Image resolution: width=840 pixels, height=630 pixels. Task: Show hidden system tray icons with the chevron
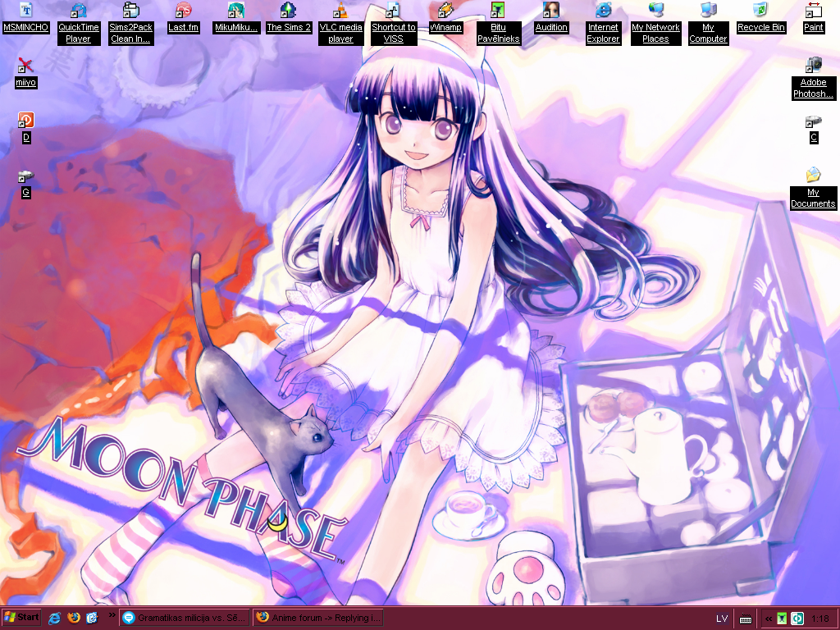[769, 619]
